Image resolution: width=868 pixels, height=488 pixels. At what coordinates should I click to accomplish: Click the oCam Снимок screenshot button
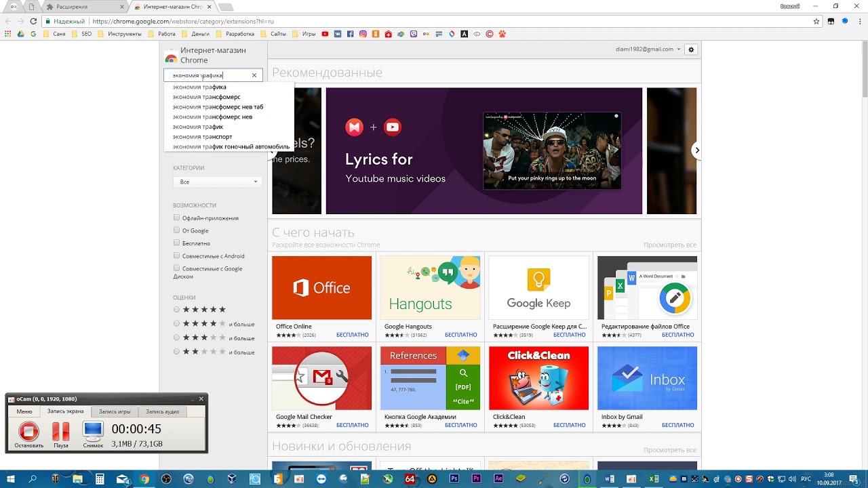pyautogui.click(x=93, y=434)
